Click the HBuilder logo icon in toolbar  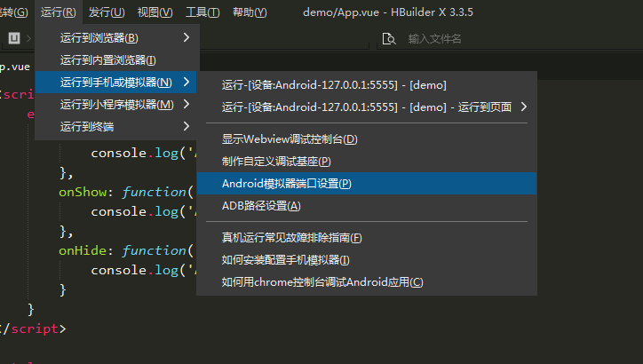pyautogui.click(x=14, y=38)
